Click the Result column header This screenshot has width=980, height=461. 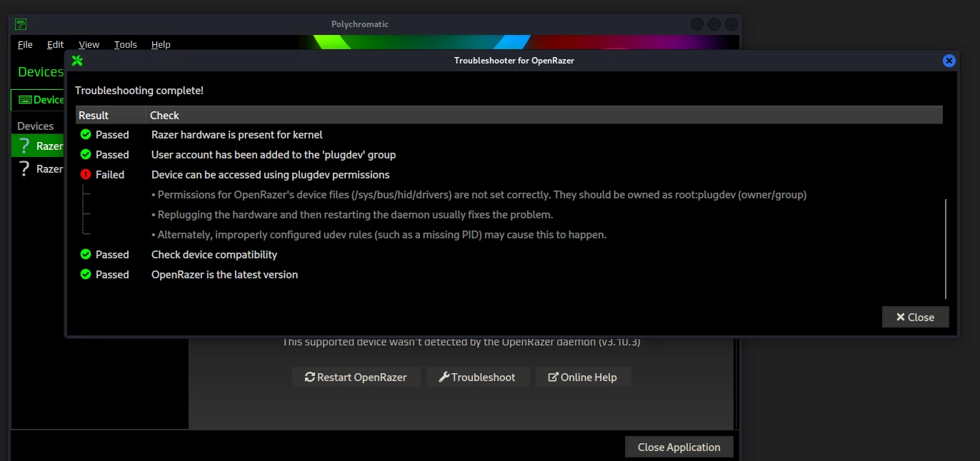coord(111,115)
